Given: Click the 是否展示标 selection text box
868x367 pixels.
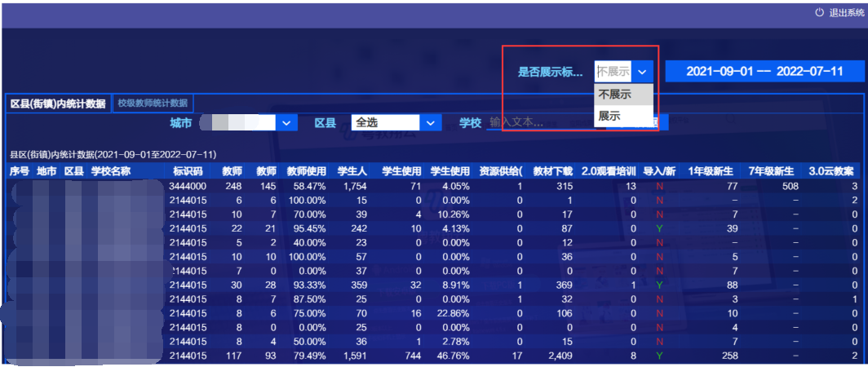Looking at the screenshot, I should point(613,72).
